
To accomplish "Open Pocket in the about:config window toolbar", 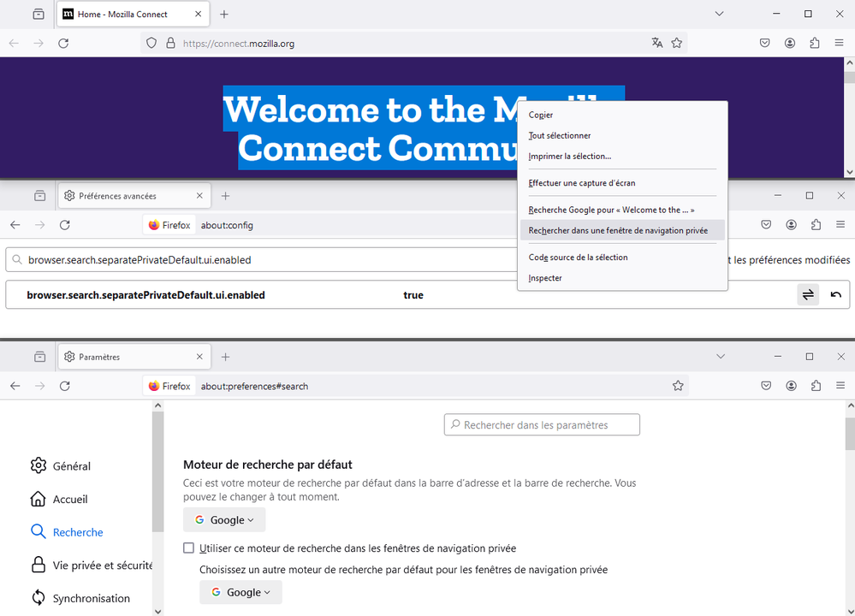I will pos(766,225).
